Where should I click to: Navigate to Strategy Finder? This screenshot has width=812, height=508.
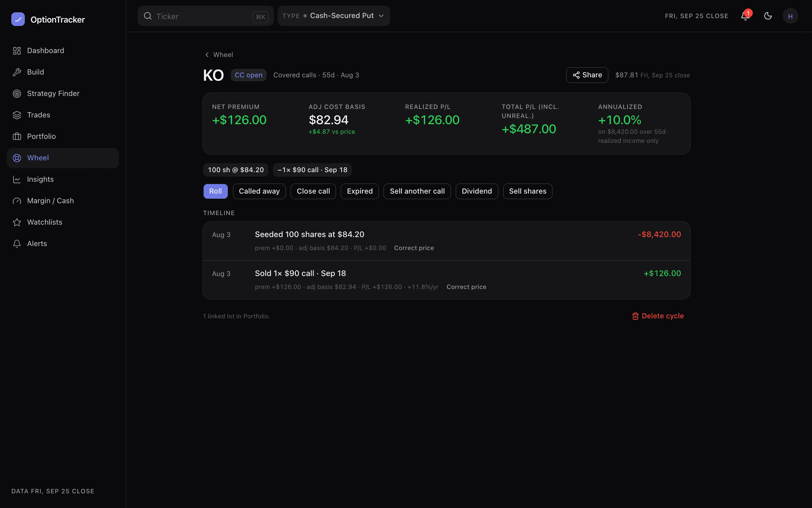click(x=63, y=94)
